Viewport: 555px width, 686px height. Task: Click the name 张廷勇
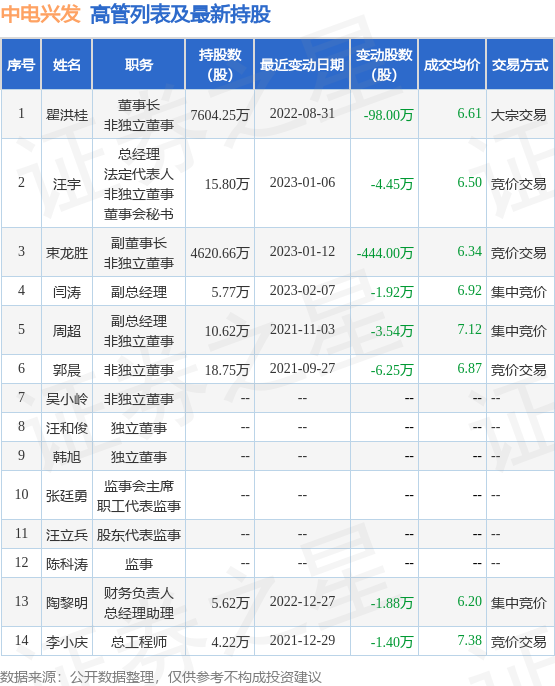[67, 495]
